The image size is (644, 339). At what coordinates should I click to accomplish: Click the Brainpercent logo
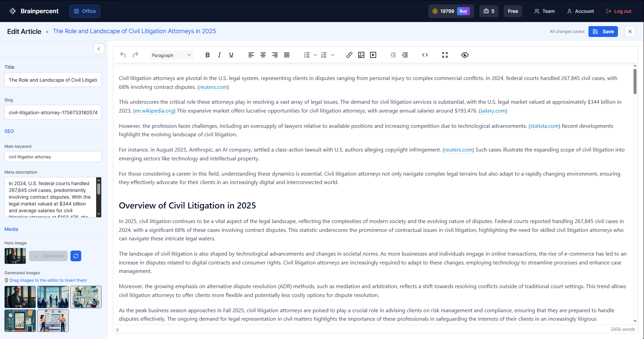[x=34, y=11]
